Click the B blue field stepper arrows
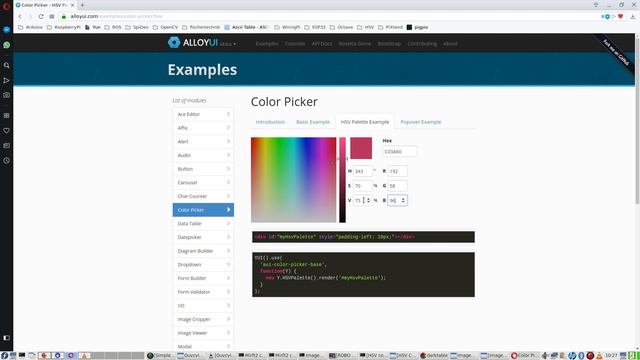Viewport: 640px width, 360px height. pos(403,200)
